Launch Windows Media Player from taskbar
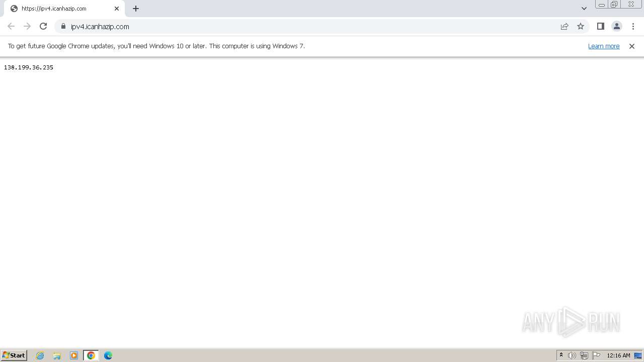The image size is (644, 362). 74,355
